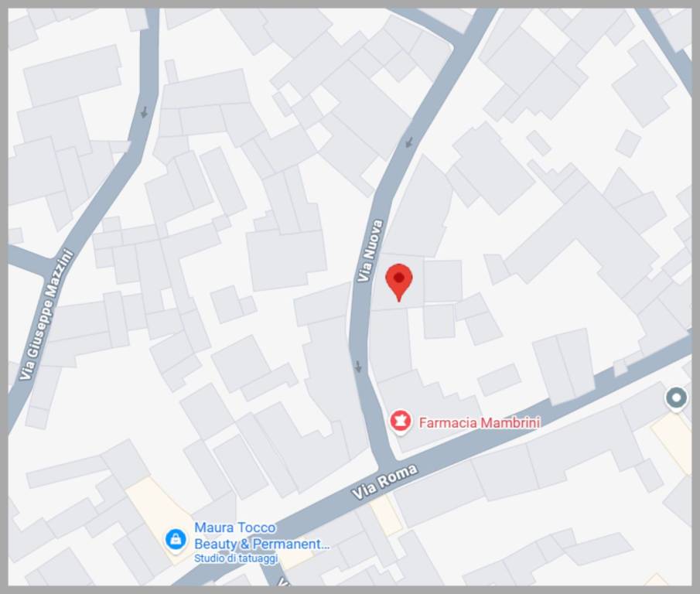Viewport: 700px width, 594px height.
Task: Click the lower one-way arrow on Via Nuova
Action: point(358,367)
